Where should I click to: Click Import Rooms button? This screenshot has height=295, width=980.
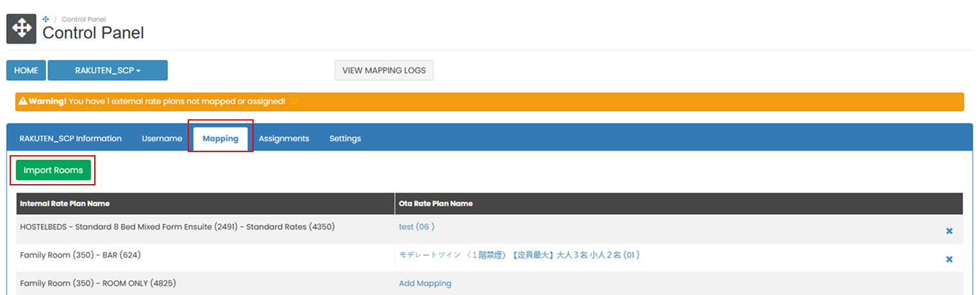coord(53,170)
